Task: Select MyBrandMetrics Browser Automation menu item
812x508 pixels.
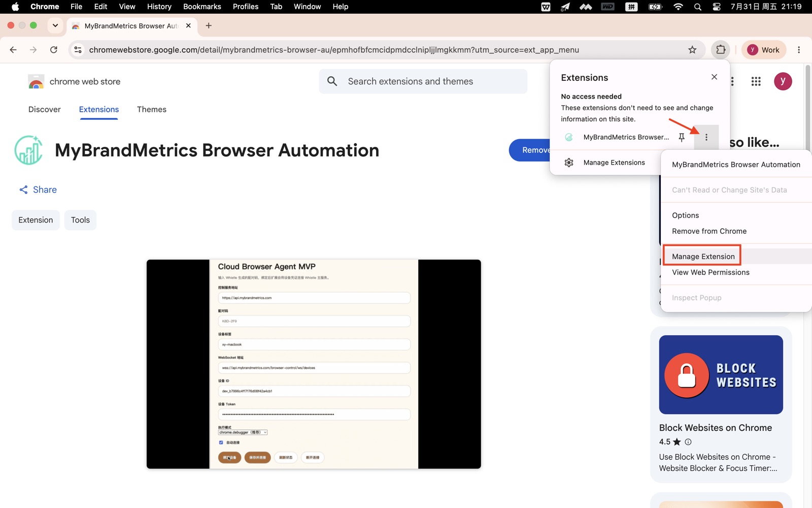Action: point(736,165)
